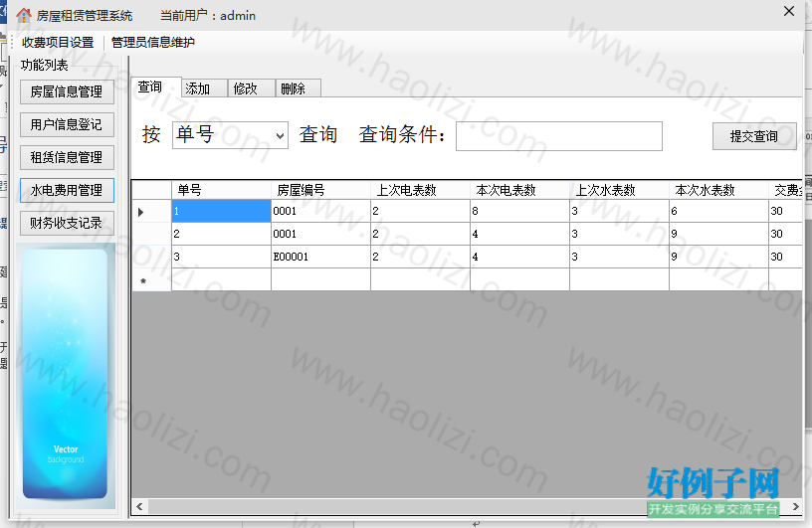Click the 本次水表数 column header

click(x=718, y=190)
